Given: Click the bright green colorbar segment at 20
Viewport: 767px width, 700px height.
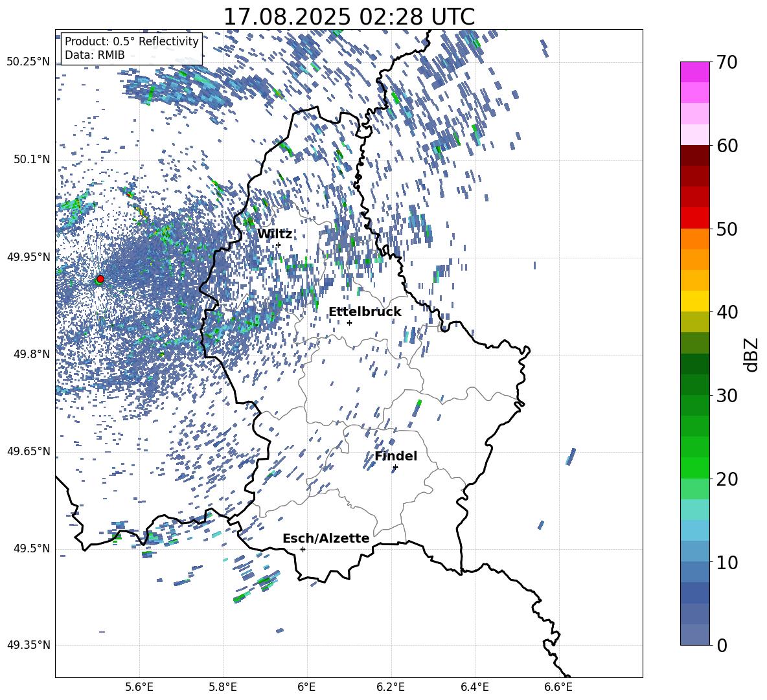Looking at the screenshot, I should tap(694, 468).
